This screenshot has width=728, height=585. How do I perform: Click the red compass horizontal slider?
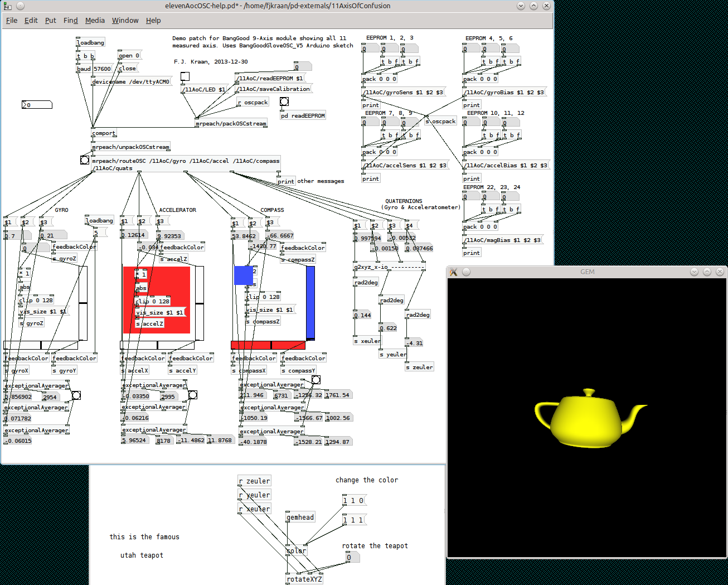point(268,345)
